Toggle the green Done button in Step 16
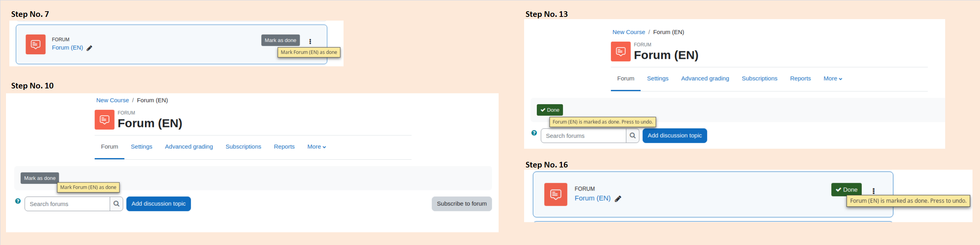Screen dimensions: 980x245 847,190
